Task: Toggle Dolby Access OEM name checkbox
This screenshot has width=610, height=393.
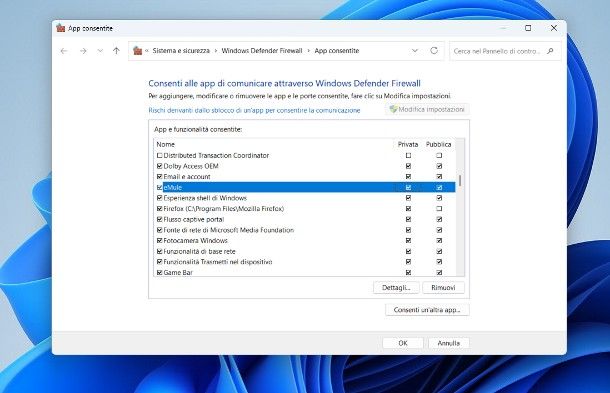Action: point(160,166)
